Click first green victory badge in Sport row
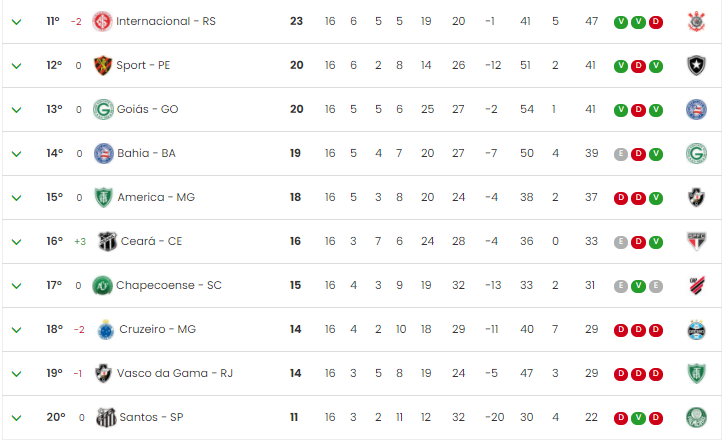 [x=620, y=66]
